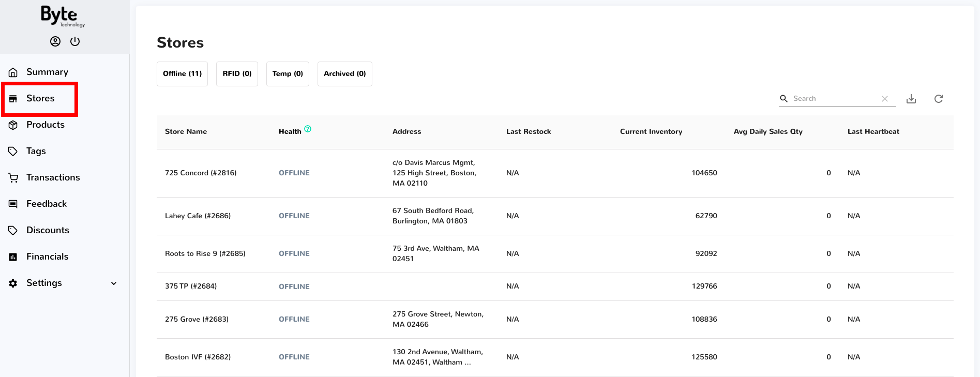Open Products in sidebar

[46, 125]
